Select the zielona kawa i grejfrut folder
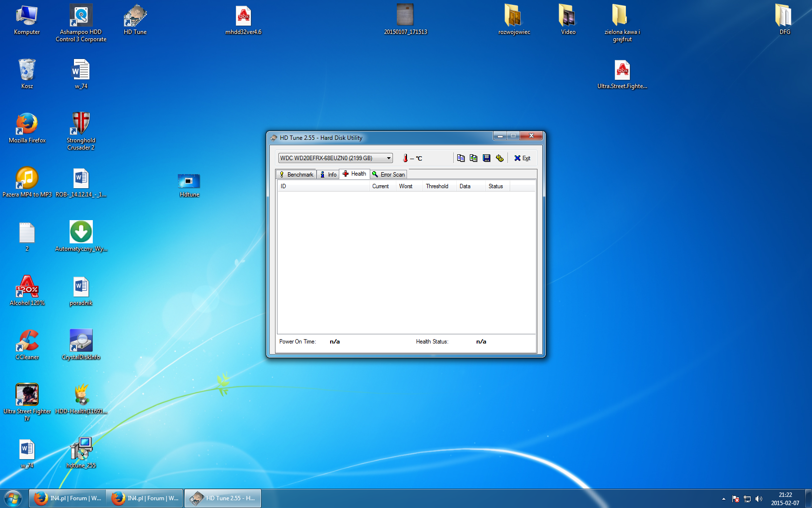Viewport: 812px width, 508px height. [x=622, y=23]
